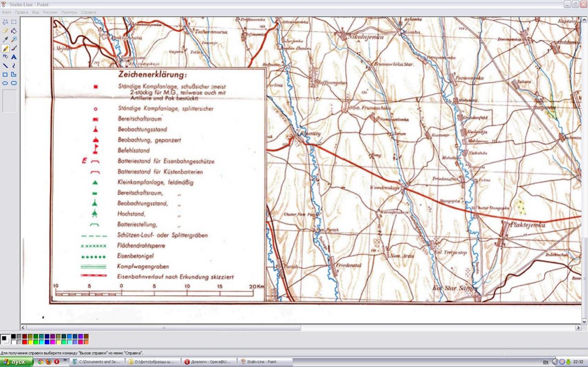This screenshot has width=588, height=367.
Task: Click the пуск Start button
Action: pyautogui.click(x=17, y=362)
